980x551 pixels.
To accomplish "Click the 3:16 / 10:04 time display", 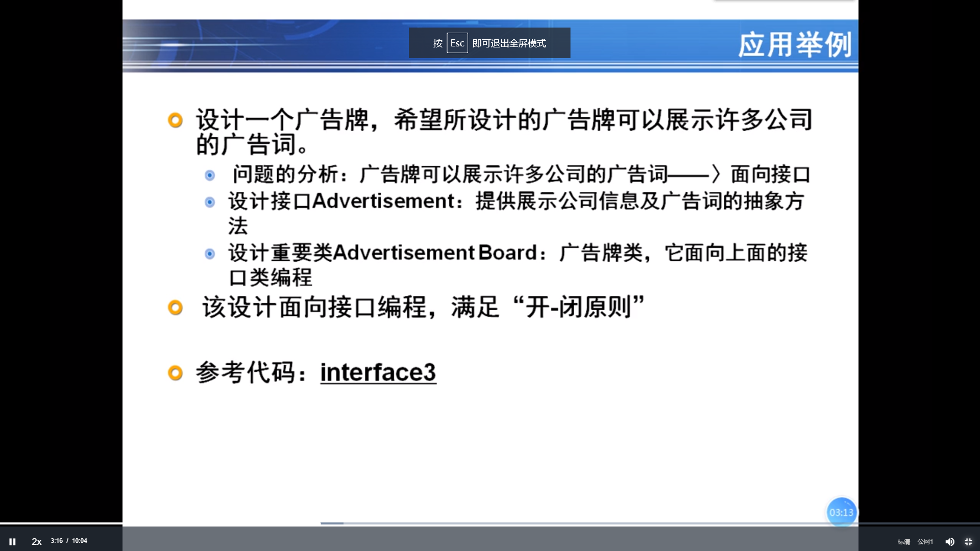I will 69,541.
